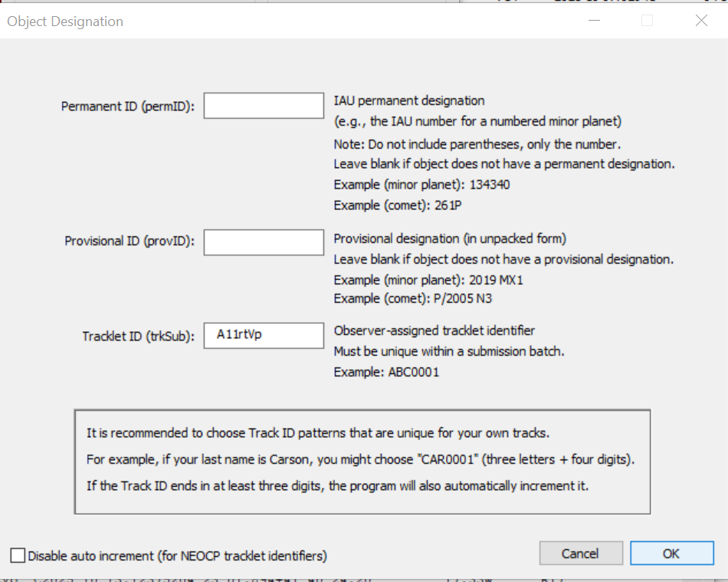Image resolution: width=728 pixels, height=582 pixels.
Task: Click the greyed-out maximize window icon
Action: [x=647, y=21]
